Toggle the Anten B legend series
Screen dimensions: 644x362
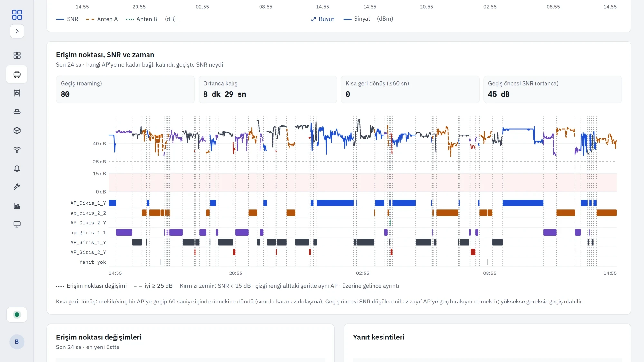click(141, 19)
